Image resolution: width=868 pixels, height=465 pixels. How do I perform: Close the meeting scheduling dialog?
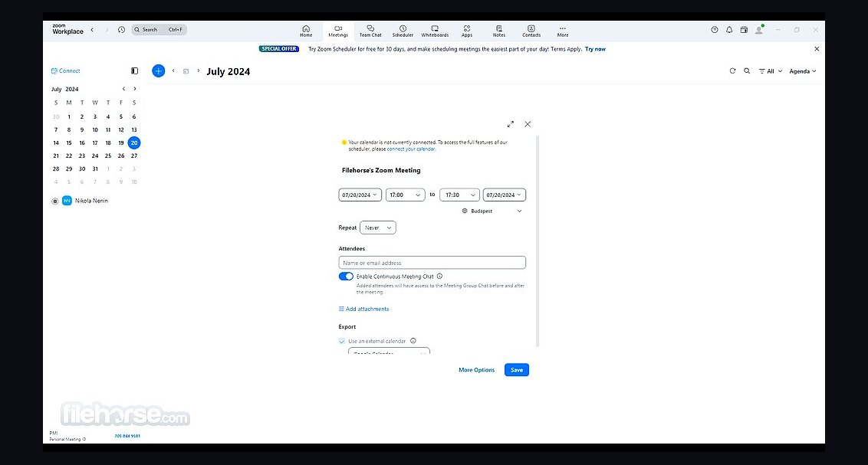click(528, 124)
